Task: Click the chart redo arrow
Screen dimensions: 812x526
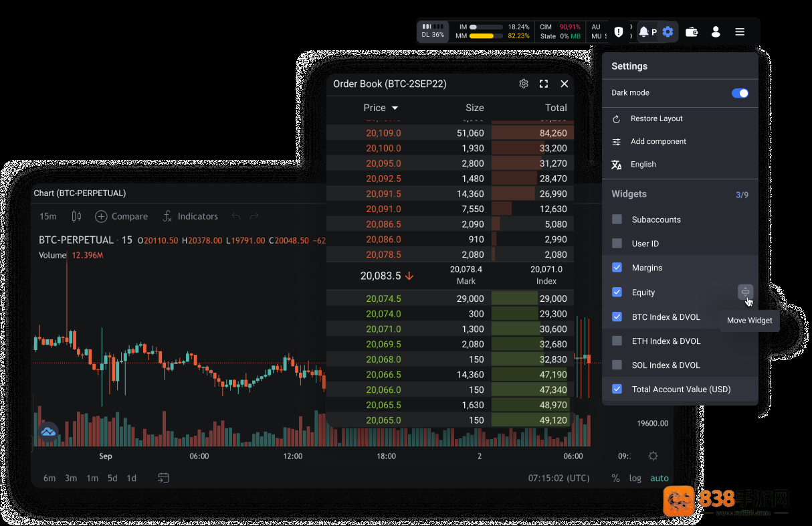Action: pyautogui.click(x=254, y=216)
